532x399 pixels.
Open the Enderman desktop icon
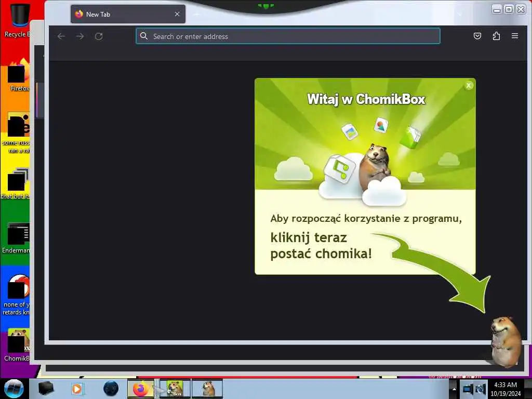[16, 238]
